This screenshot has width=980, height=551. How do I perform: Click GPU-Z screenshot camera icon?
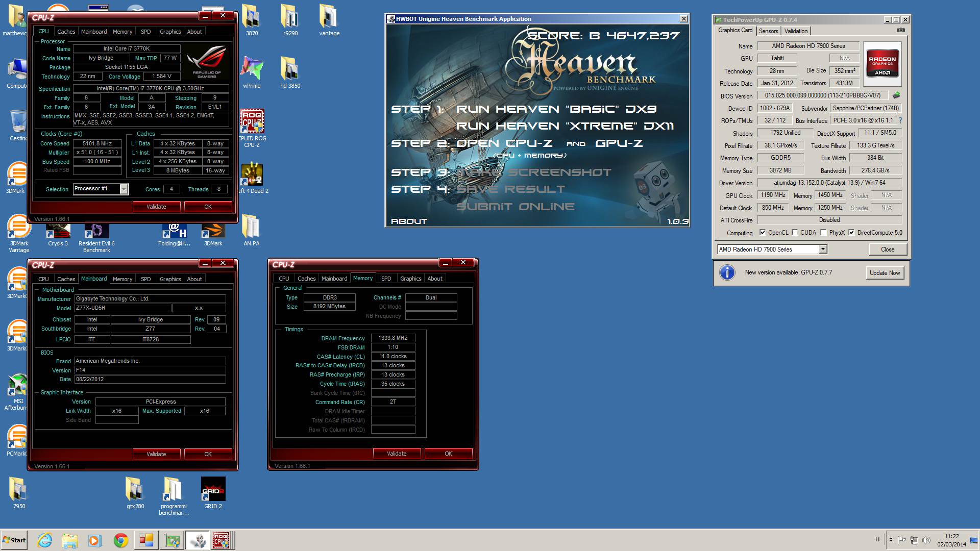click(x=901, y=30)
